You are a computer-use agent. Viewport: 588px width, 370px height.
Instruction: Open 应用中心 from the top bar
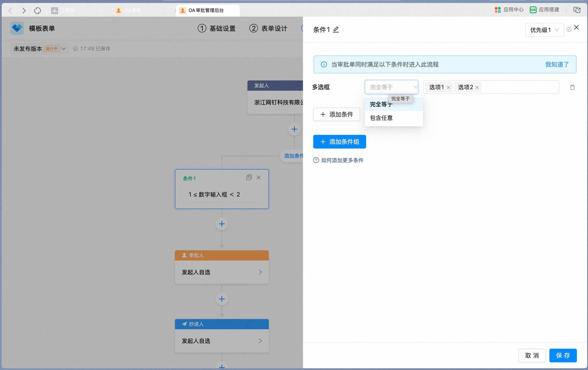(509, 10)
